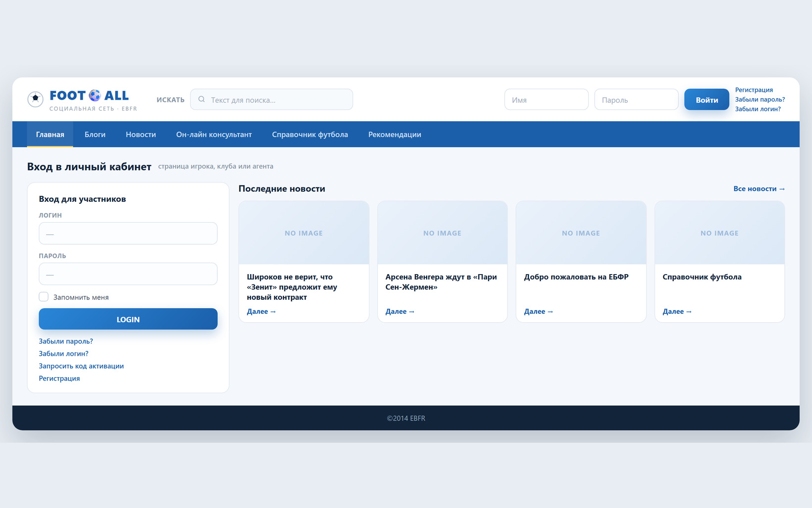Open Он-лайн консультант page

(214, 134)
